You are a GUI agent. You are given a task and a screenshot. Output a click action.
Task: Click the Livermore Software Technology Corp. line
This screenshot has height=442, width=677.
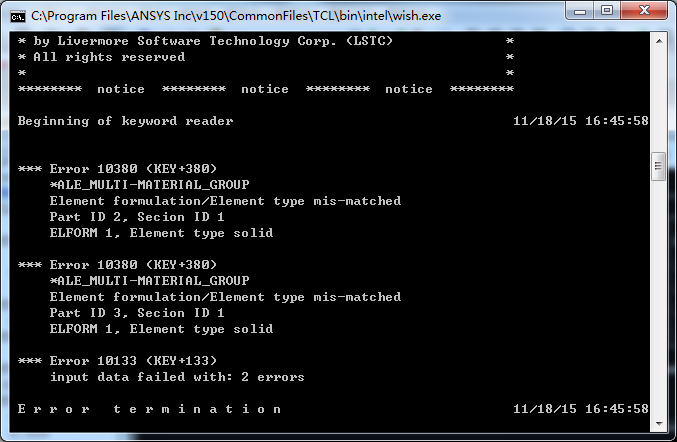(206, 41)
